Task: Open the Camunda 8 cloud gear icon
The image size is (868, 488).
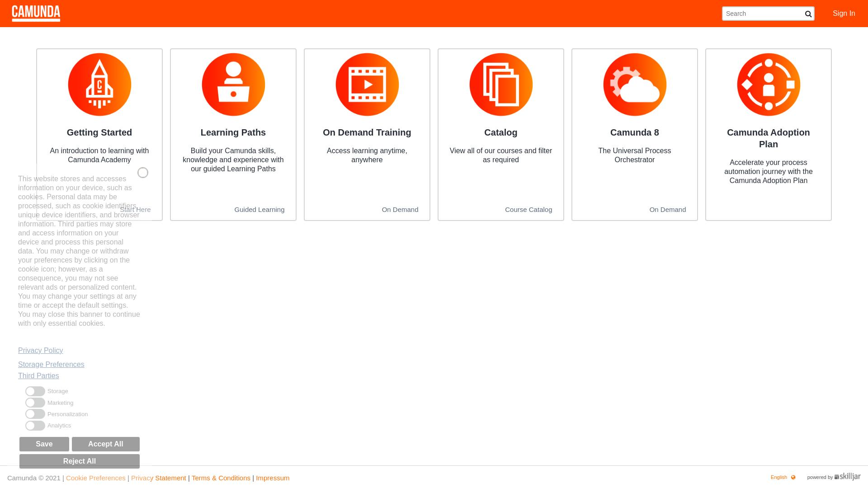Action: pyautogui.click(x=635, y=84)
